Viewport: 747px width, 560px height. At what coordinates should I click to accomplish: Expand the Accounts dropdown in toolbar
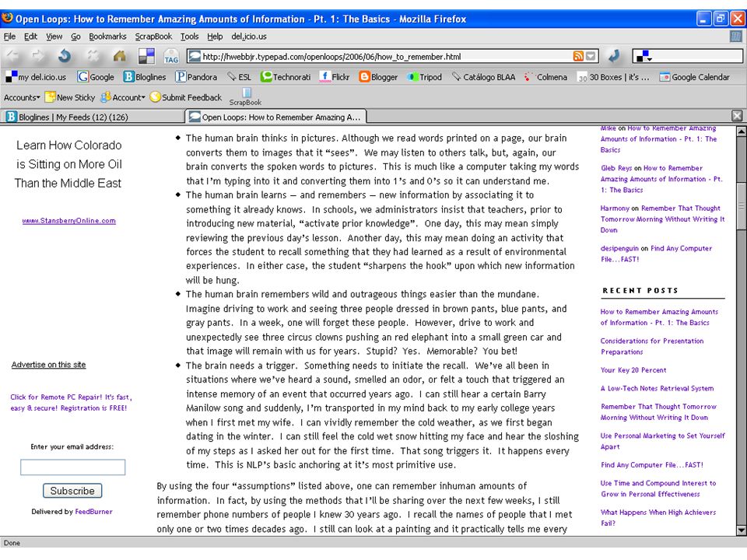coord(22,97)
